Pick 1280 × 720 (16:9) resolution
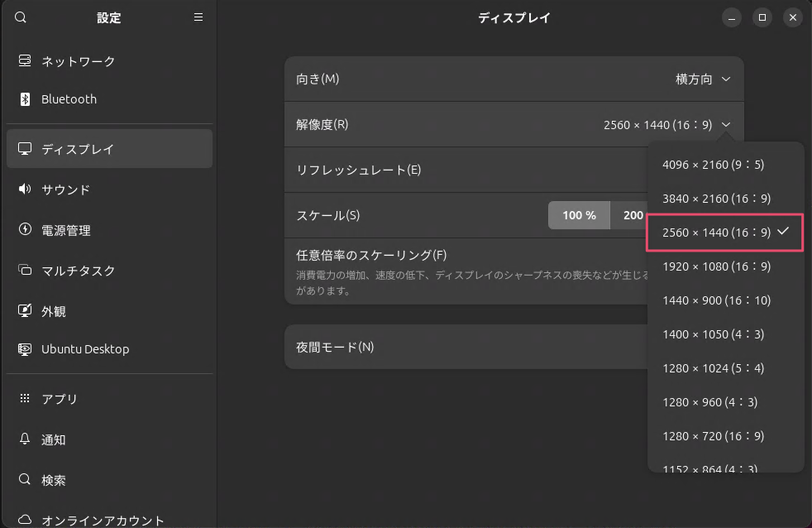 [713, 436]
